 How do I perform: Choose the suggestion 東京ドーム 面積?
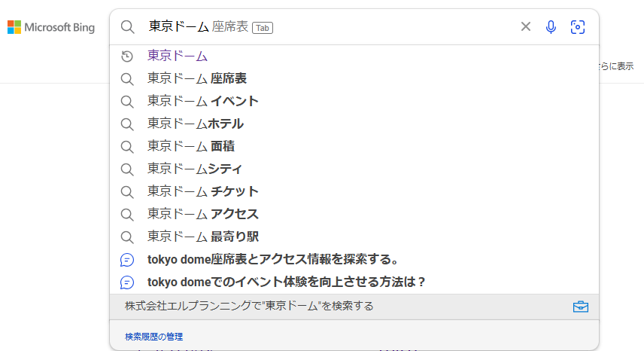coord(354,146)
